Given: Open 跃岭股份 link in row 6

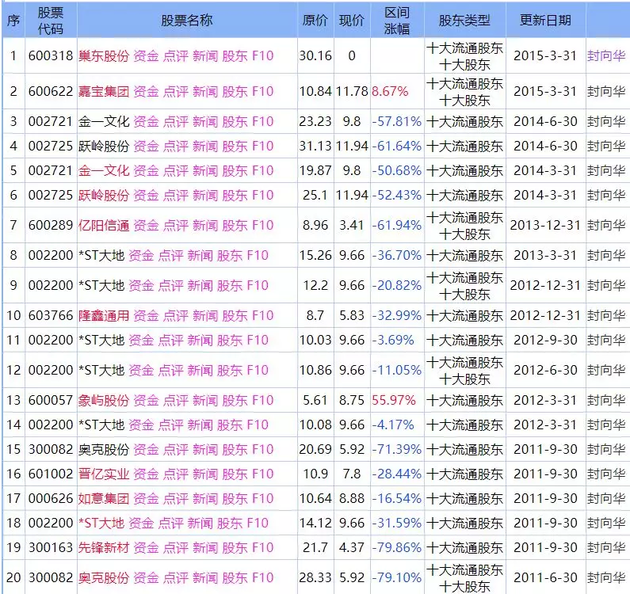Looking at the screenshot, I should [104, 195].
